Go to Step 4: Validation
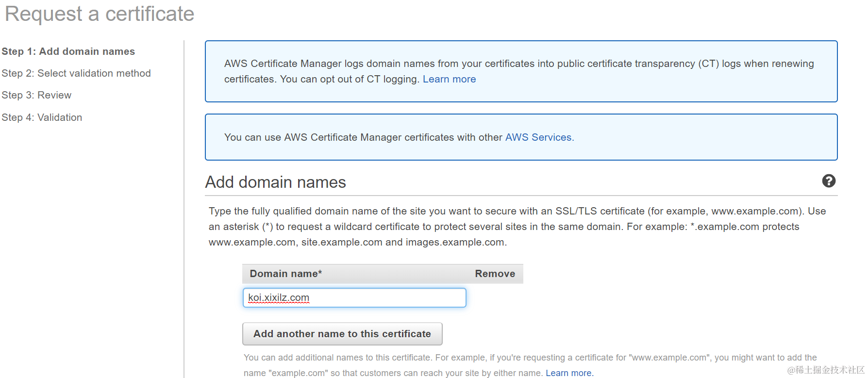Viewport: 868px width, 378px height. click(x=42, y=117)
